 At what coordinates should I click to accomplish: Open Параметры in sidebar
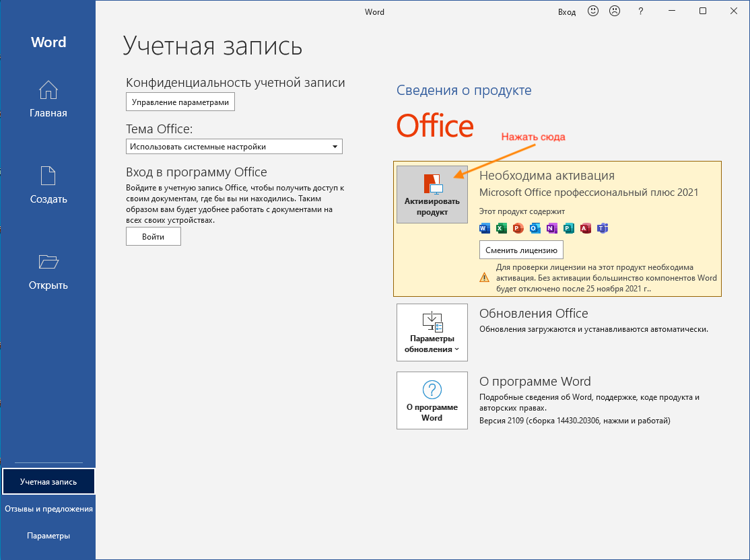coord(48,536)
